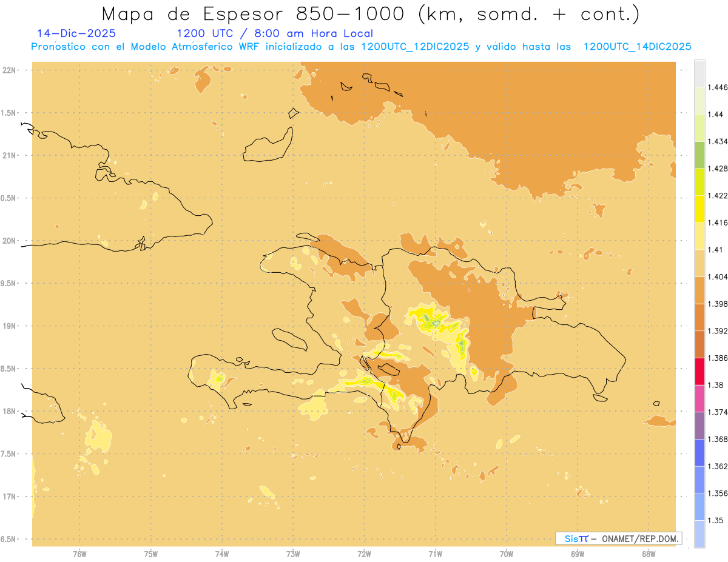
Task: Click the latitude label '22N'
Action: pos(9,70)
